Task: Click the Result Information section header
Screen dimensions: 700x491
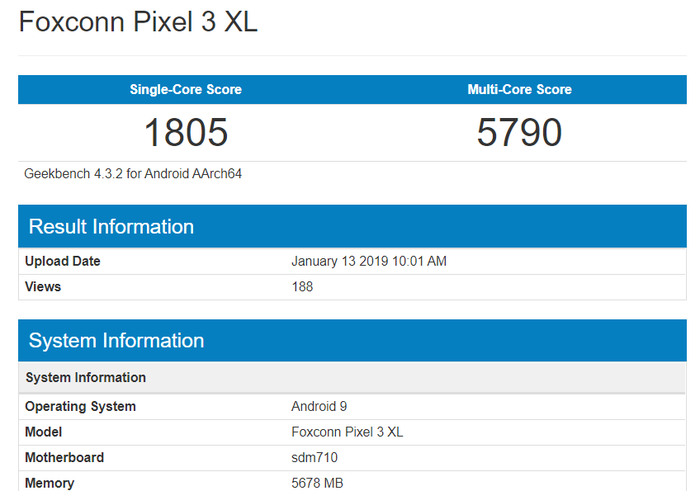Action: click(352, 226)
